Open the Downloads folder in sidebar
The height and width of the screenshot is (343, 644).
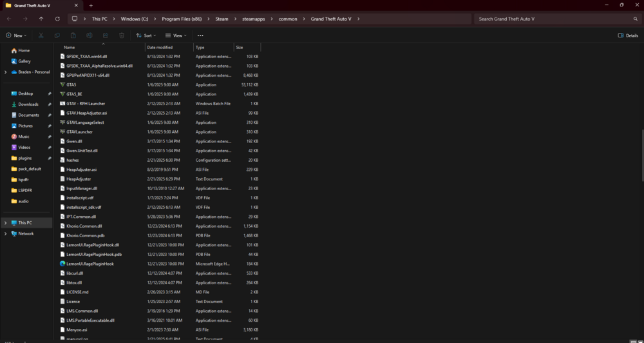point(28,104)
